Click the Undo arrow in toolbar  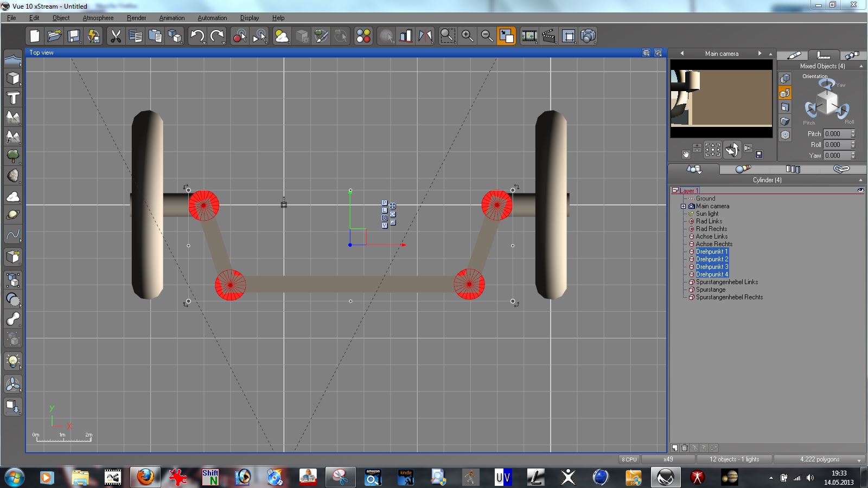(x=197, y=36)
